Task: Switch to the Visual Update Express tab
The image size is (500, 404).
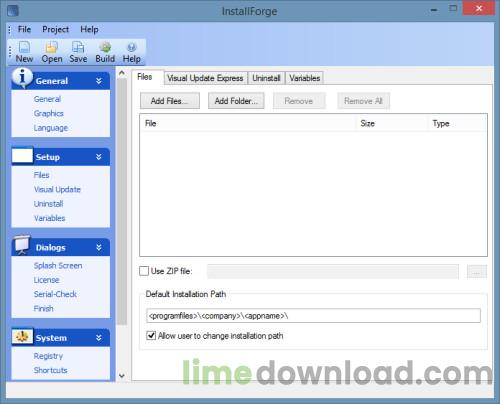Action: (x=205, y=78)
